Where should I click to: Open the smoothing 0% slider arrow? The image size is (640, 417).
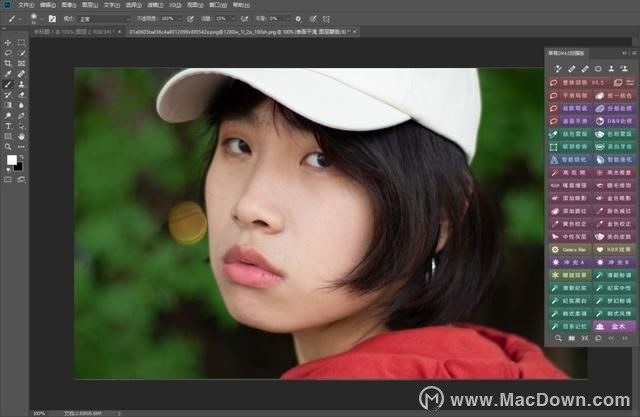click(x=288, y=19)
